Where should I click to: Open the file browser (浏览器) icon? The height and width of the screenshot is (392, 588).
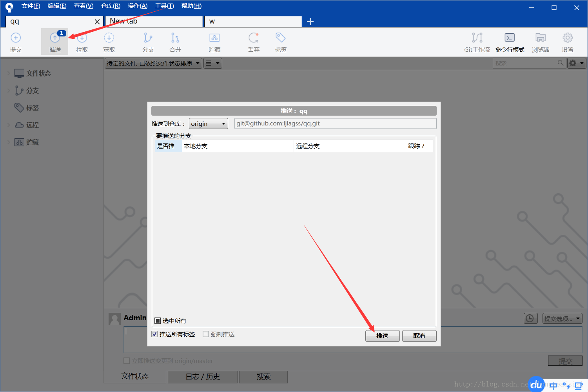click(x=541, y=42)
